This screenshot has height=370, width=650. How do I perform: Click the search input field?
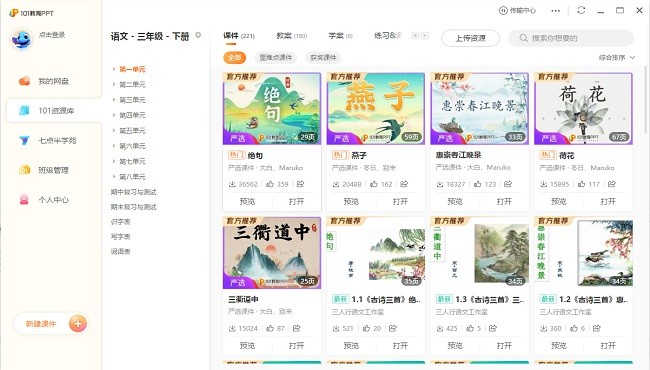point(571,38)
